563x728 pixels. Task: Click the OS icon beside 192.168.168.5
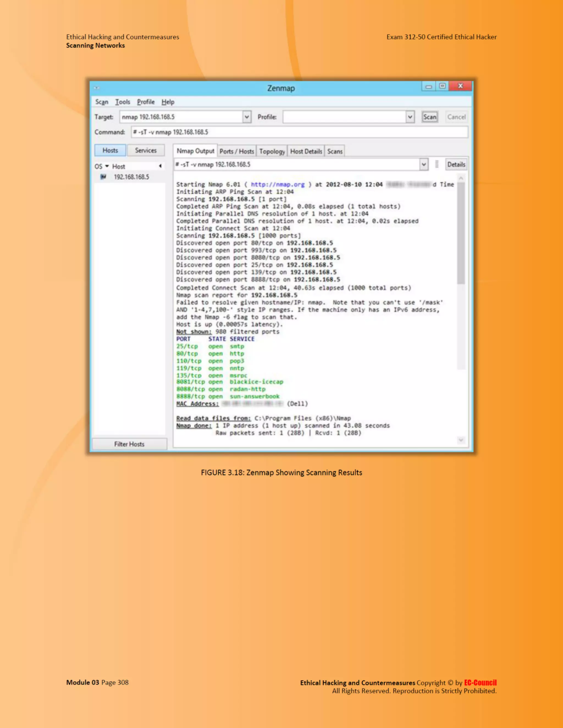103,177
